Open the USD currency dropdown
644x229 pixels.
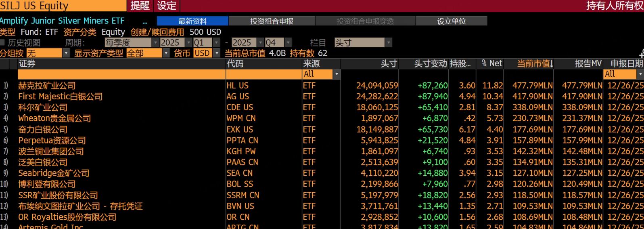(217, 53)
